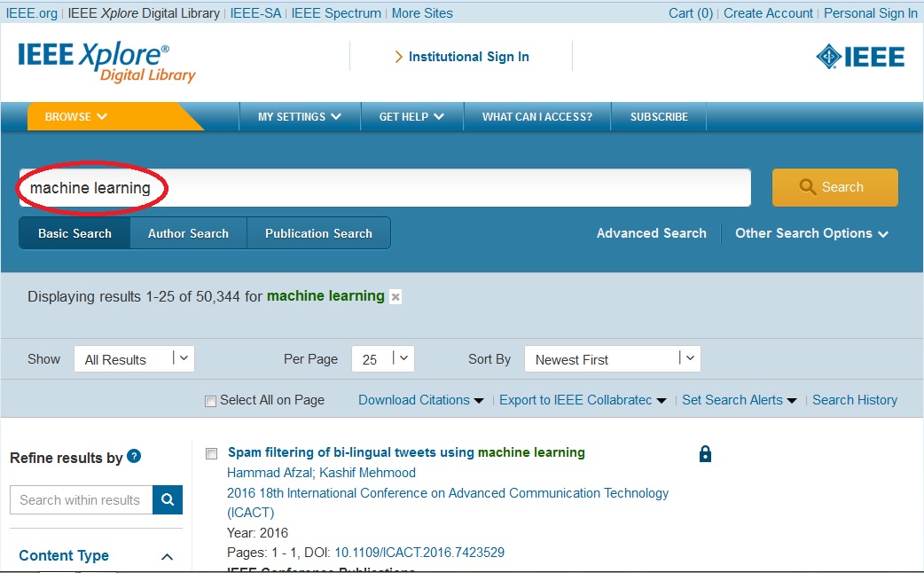
Task: Click the magnifier button for Search within results
Action: click(168, 500)
